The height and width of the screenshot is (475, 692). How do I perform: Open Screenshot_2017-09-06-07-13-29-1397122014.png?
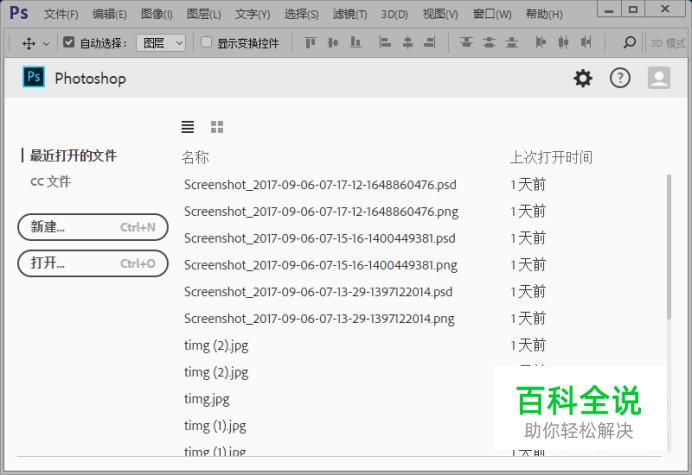tap(319, 319)
